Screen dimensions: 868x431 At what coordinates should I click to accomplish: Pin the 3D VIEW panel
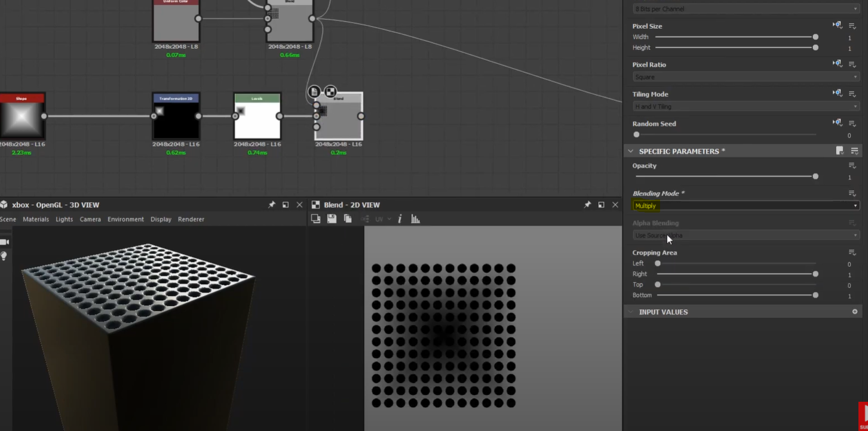click(272, 205)
